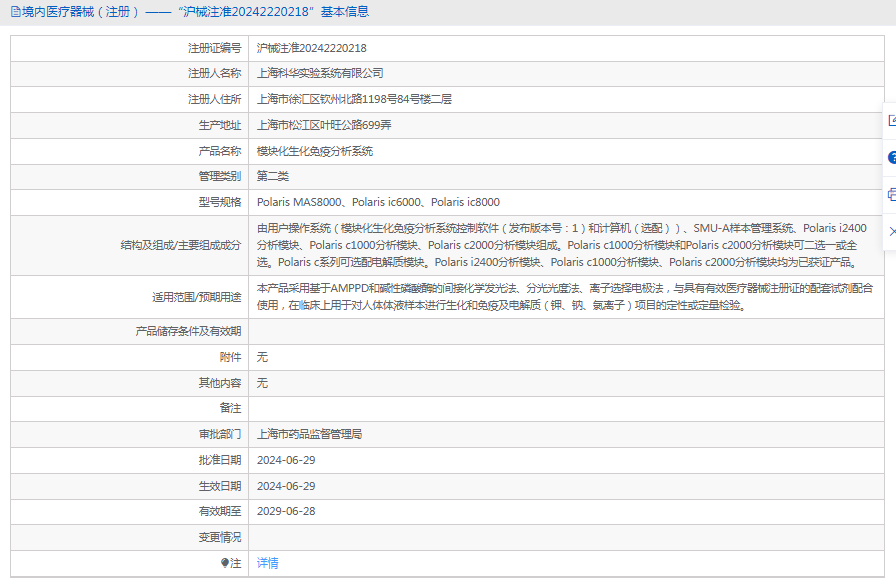Open the 详情 details link
The image size is (896, 586).
(267, 563)
